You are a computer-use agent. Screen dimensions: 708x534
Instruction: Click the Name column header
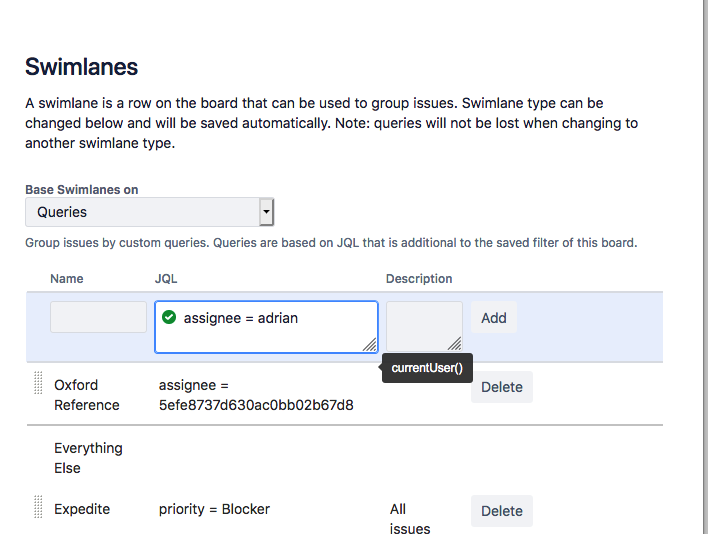(67, 279)
